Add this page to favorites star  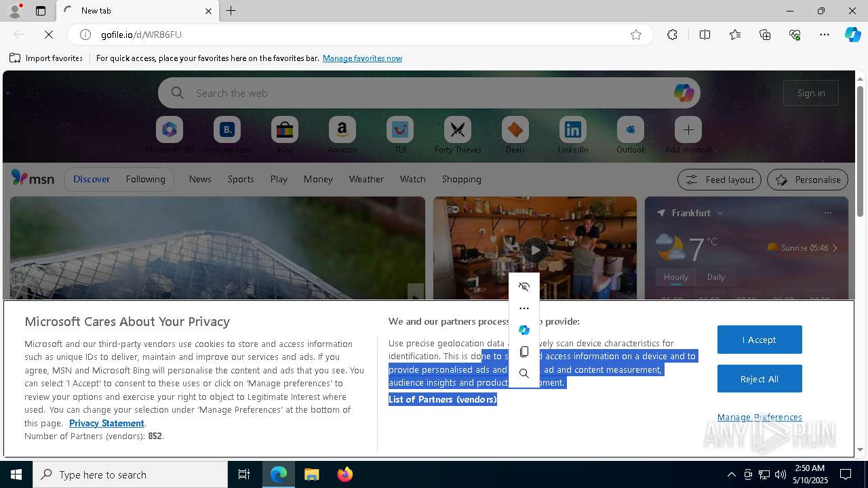point(635,35)
